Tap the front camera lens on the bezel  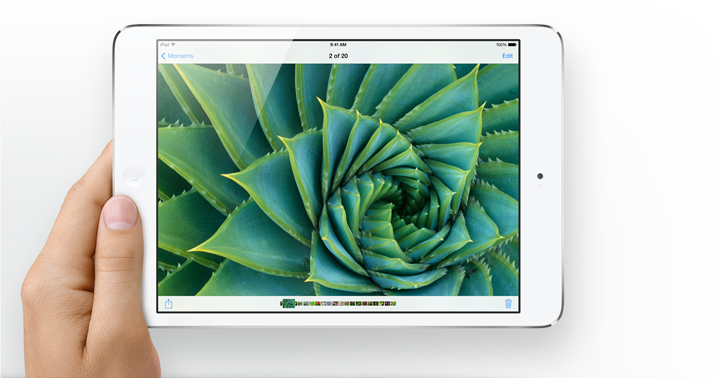tap(540, 176)
